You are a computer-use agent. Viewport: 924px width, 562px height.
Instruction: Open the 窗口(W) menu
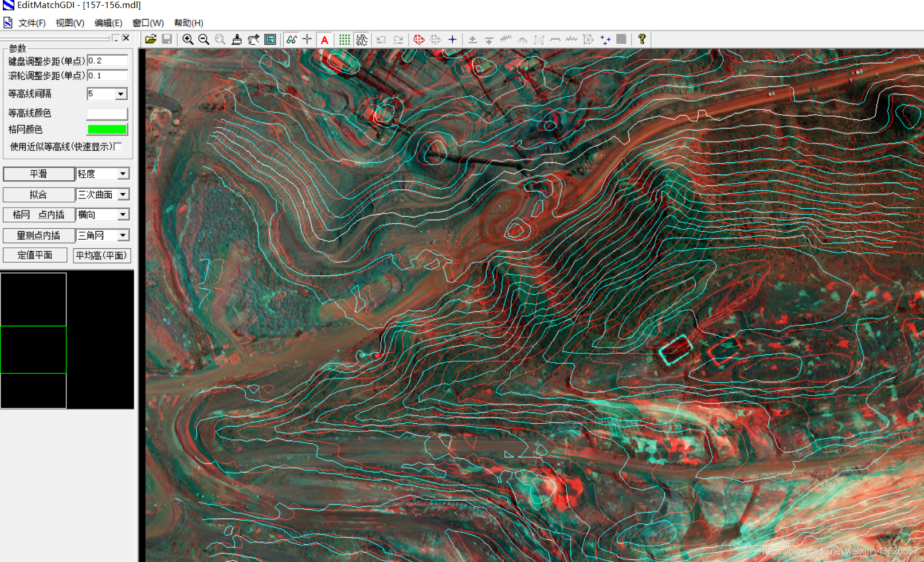point(148,23)
